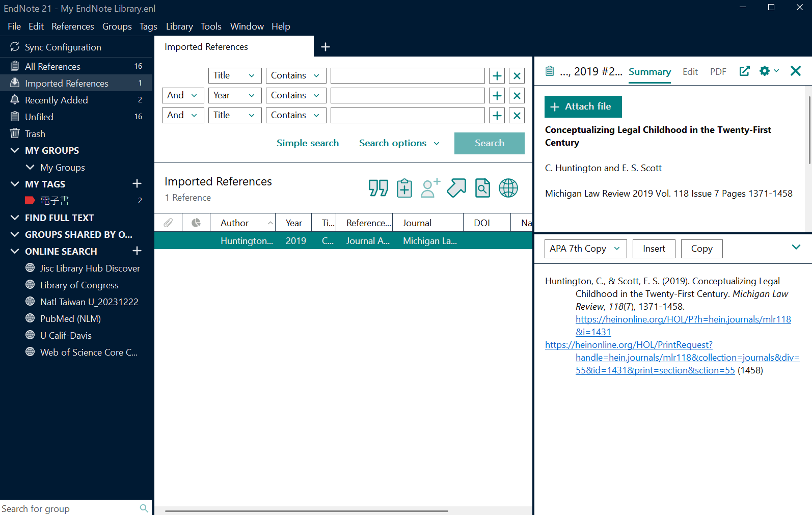Open the File menu
This screenshot has height=515, width=812.
pyautogui.click(x=14, y=26)
